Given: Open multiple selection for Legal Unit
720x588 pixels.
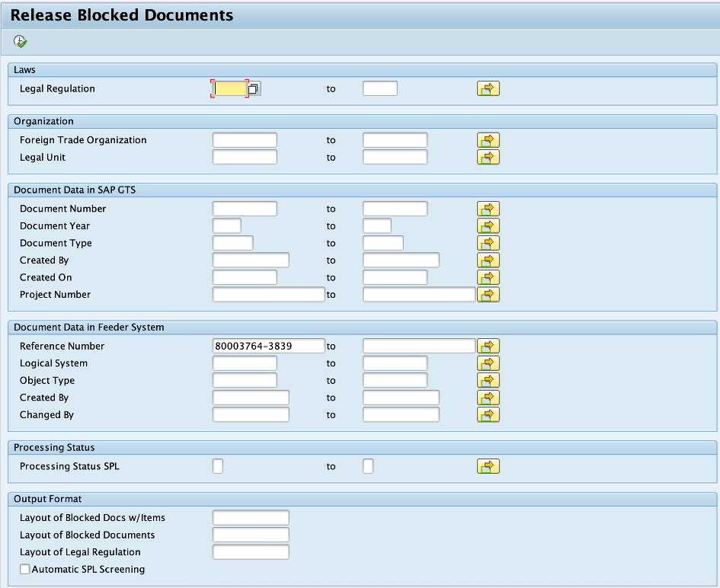Looking at the screenshot, I should 488,158.
